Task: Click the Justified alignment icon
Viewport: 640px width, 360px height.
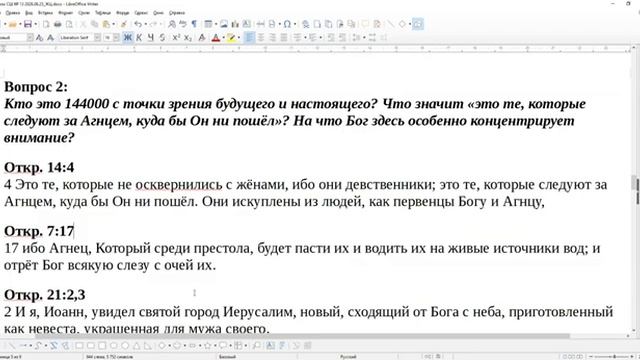Action: (283, 38)
